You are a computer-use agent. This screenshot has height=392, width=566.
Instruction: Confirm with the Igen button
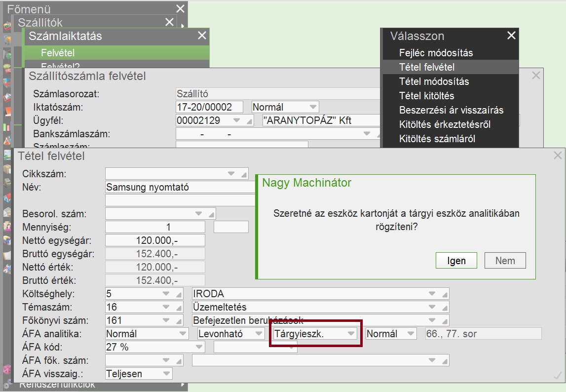[x=456, y=261]
